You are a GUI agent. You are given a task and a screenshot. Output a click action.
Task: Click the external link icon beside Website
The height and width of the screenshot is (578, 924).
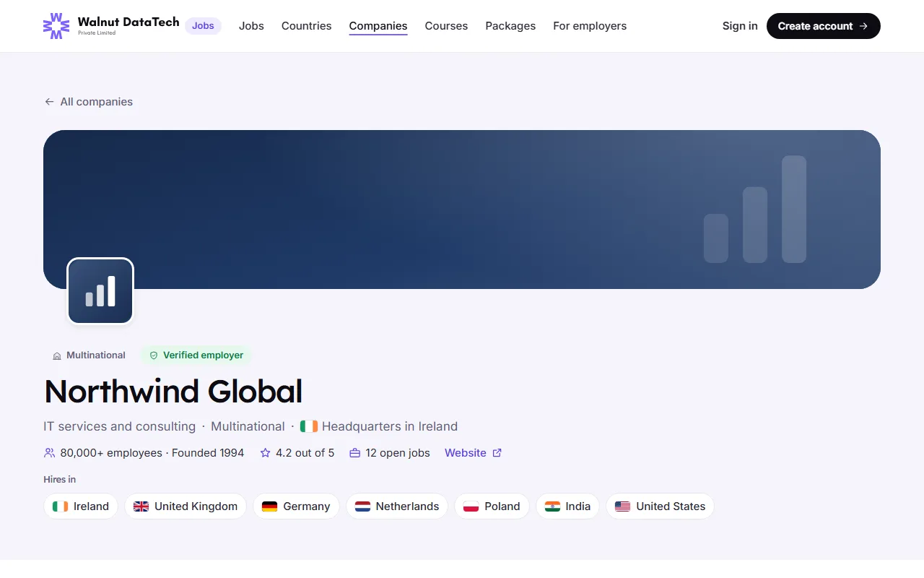tap(497, 453)
